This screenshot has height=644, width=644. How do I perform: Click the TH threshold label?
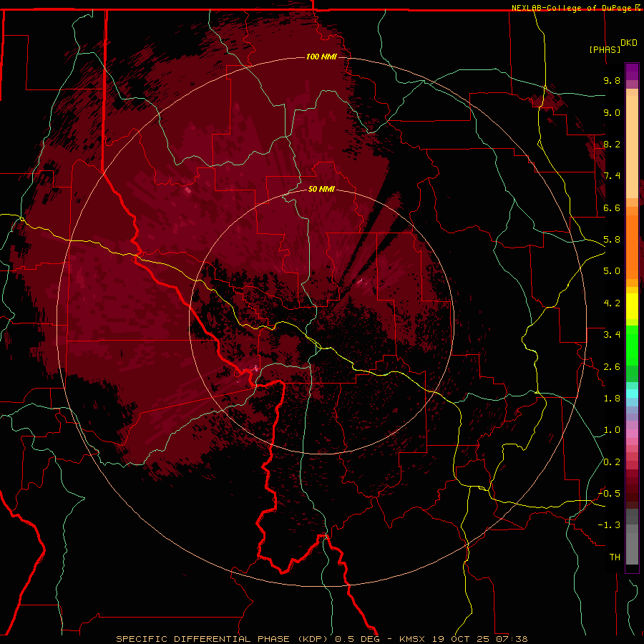615,557
